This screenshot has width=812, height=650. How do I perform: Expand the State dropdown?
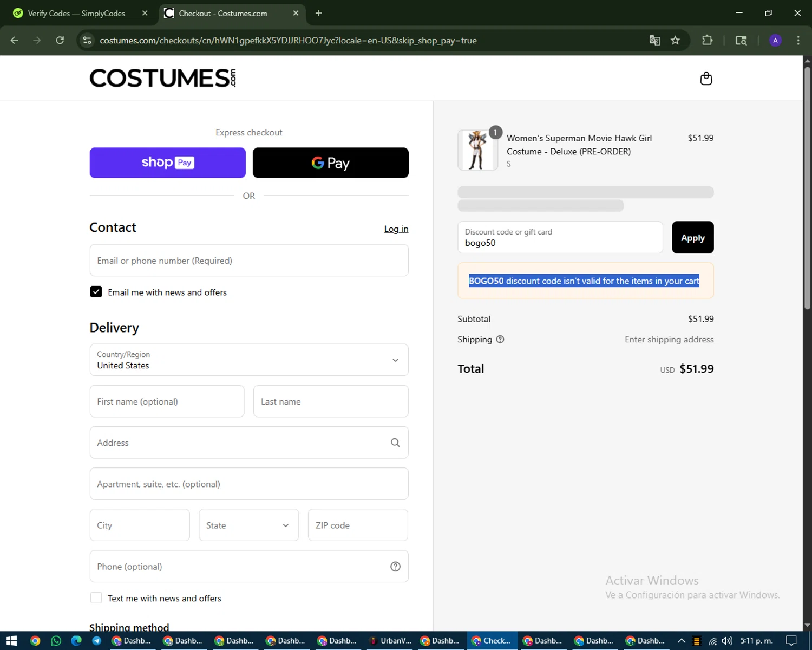(249, 525)
